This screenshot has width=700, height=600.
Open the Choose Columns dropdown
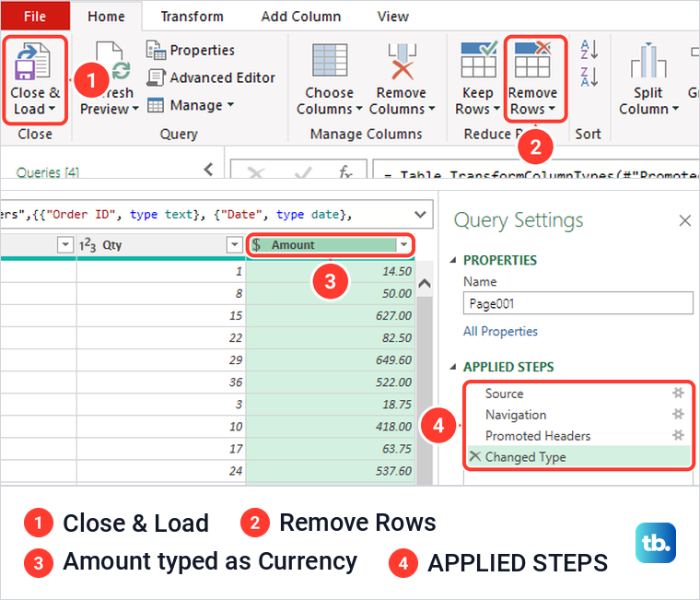click(x=359, y=109)
